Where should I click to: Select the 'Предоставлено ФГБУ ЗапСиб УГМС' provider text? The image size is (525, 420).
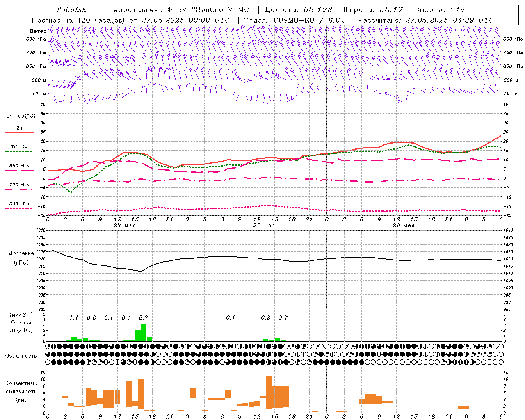(x=178, y=10)
